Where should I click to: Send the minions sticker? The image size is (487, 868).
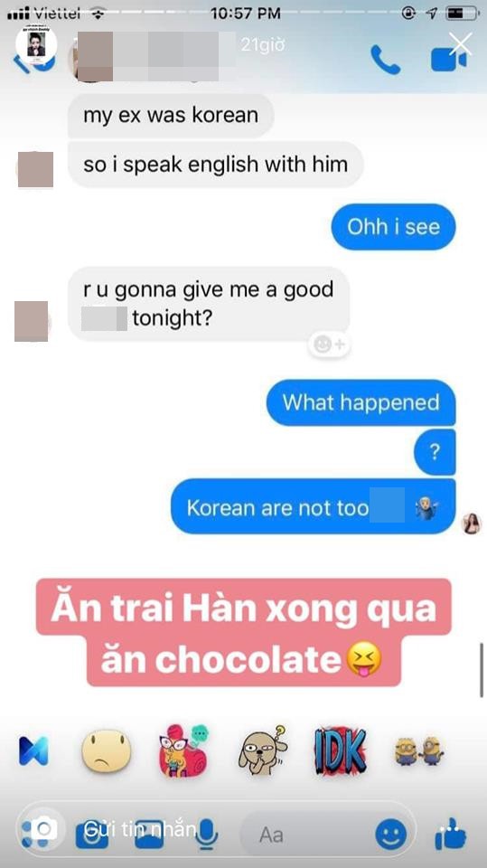pos(419,751)
